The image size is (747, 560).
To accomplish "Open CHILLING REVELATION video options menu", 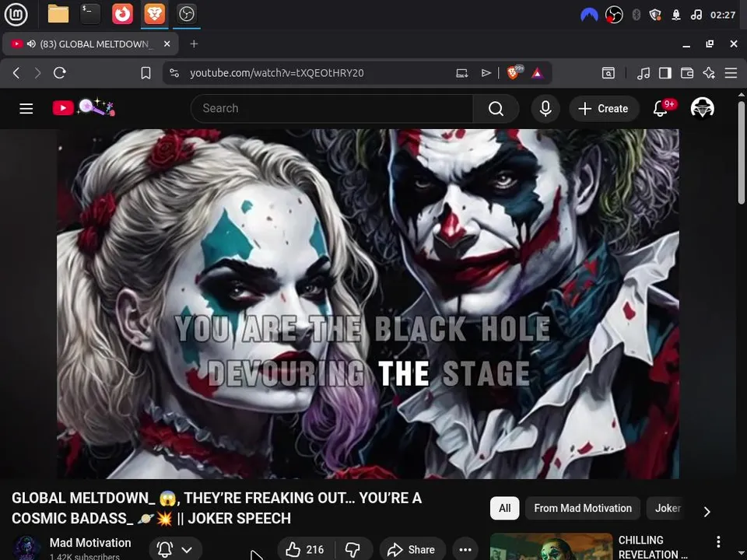I will coord(718,542).
